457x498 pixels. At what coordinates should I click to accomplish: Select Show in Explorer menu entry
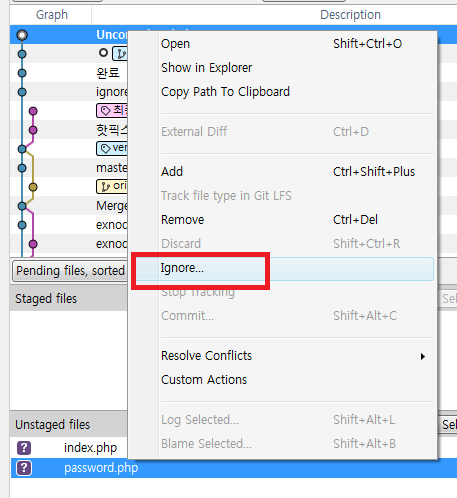point(282,68)
